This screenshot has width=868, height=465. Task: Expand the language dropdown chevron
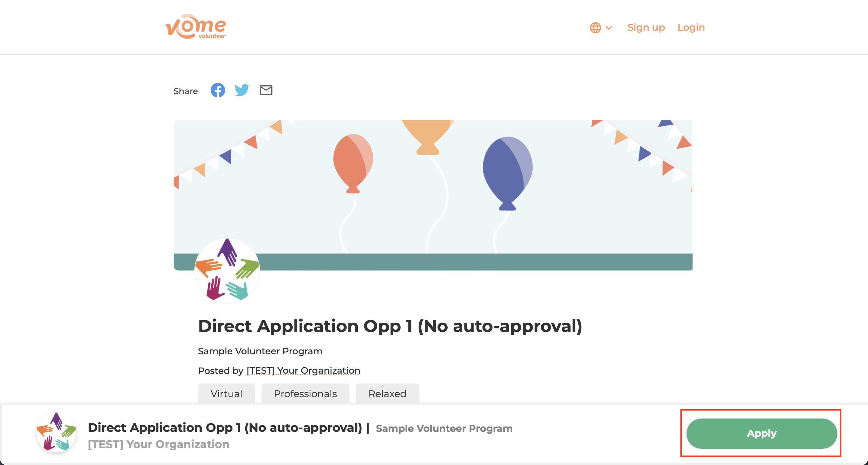(609, 28)
